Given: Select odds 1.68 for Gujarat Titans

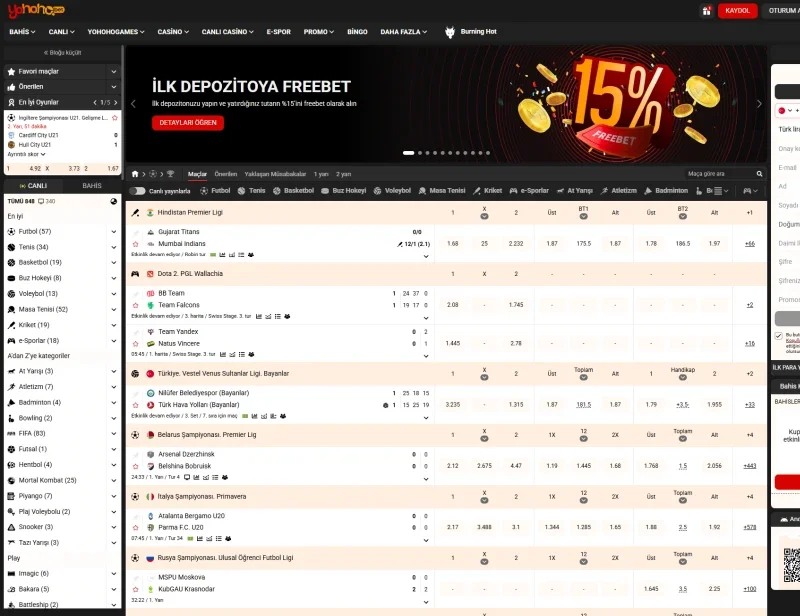Looking at the screenshot, I should (453, 244).
